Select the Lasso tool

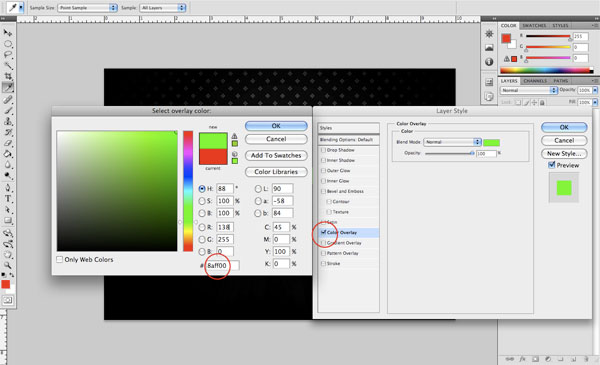[x=8, y=55]
